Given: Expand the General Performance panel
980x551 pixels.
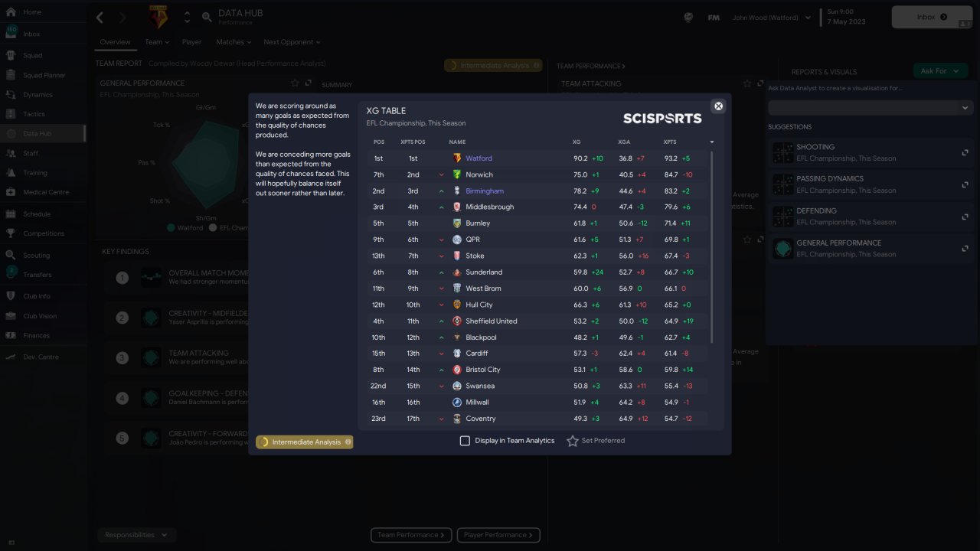Looking at the screenshot, I should click(308, 83).
